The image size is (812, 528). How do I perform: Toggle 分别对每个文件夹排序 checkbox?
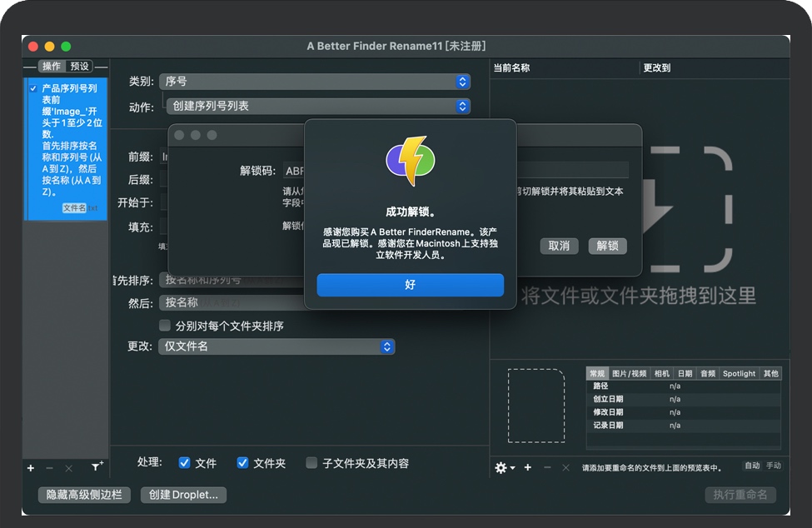[x=165, y=326]
